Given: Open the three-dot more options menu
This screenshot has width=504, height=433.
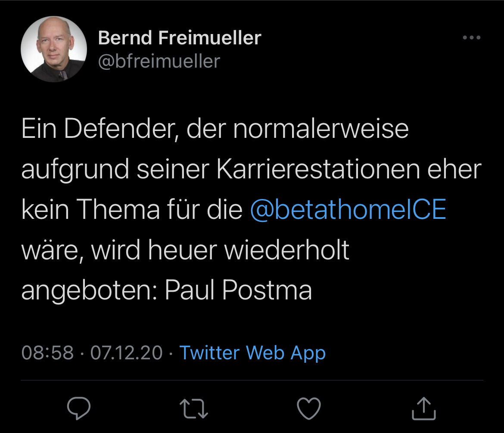Looking at the screenshot, I should coord(471,38).
